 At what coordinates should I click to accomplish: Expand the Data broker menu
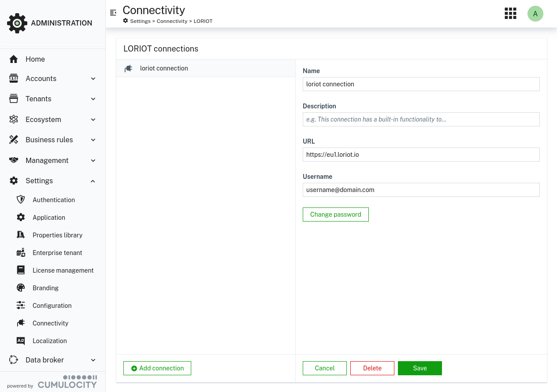point(52,360)
